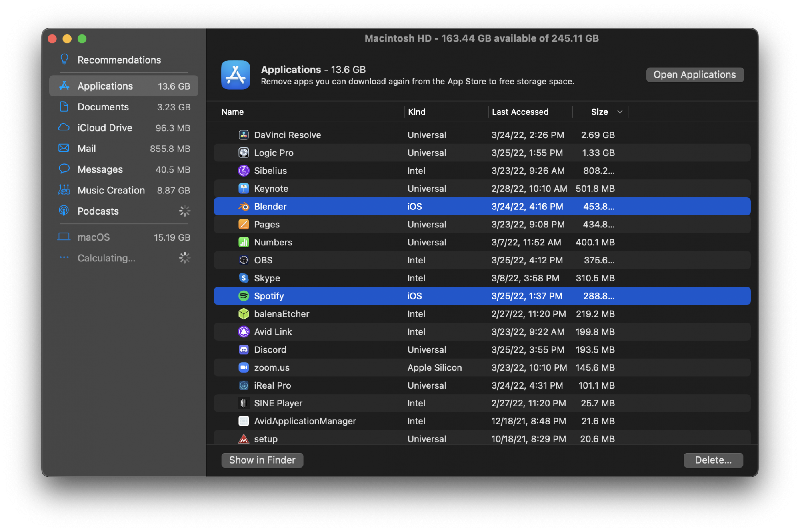
Task: Sort the list by Name column
Action: pos(232,112)
